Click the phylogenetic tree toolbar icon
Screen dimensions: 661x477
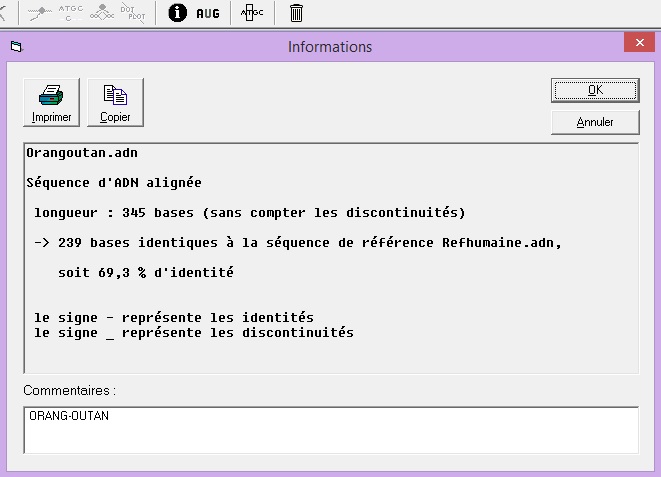click(x=100, y=13)
